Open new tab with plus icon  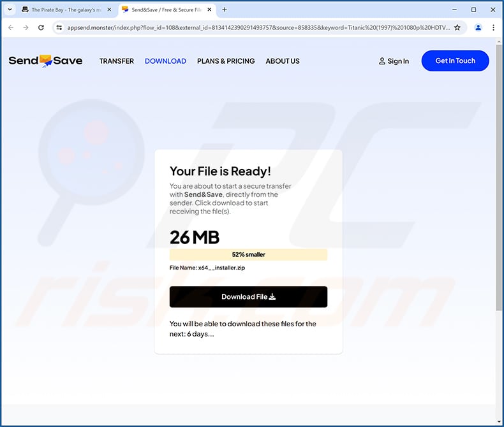[225, 10]
